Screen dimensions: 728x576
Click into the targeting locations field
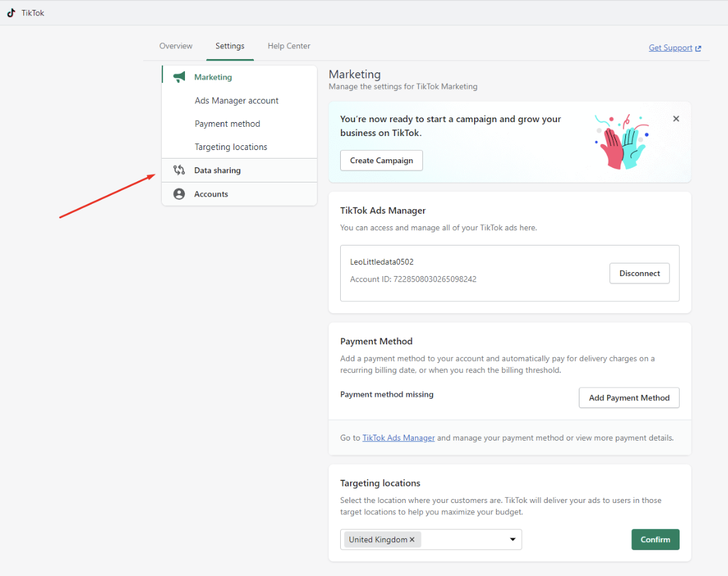click(x=431, y=540)
